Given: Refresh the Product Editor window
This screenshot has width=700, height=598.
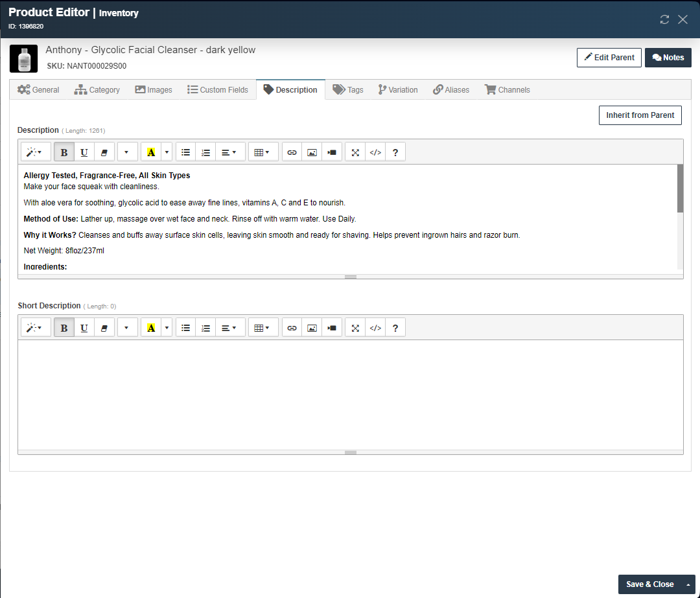Looking at the screenshot, I should [x=665, y=19].
